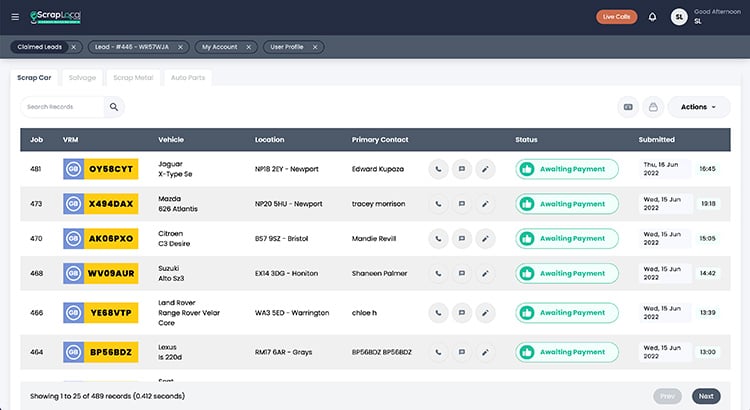This screenshot has width=750, height=410.
Task: Click number plate AK06PXO
Action: 101,238
